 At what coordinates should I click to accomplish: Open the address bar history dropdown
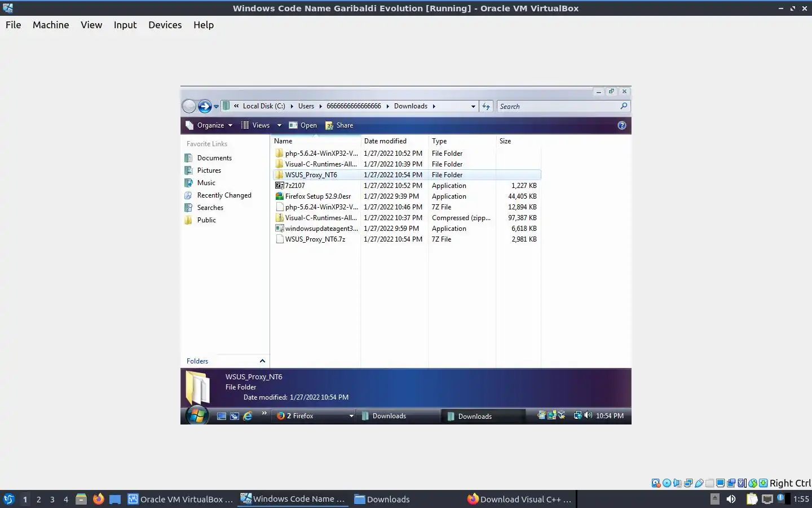click(x=473, y=106)
